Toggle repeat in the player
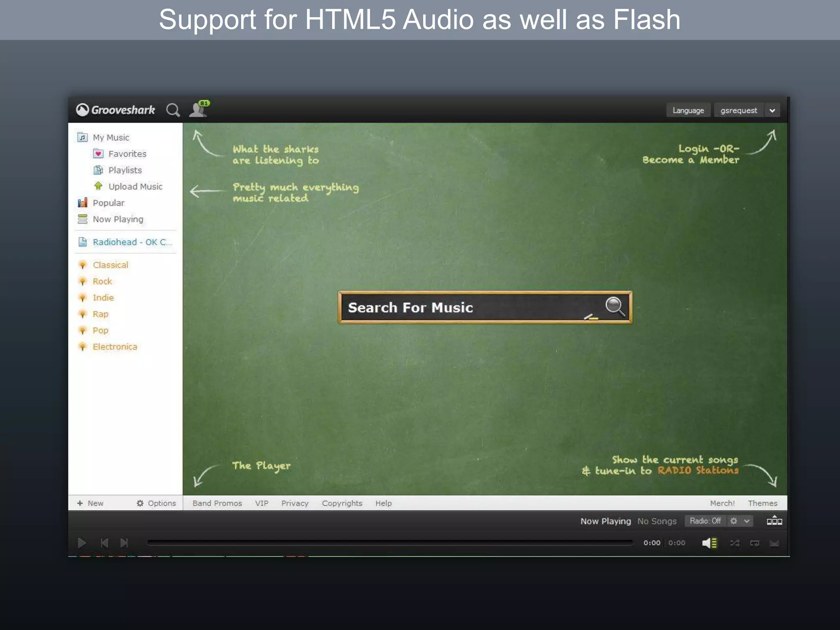840x630 pixels. (754, 543)
